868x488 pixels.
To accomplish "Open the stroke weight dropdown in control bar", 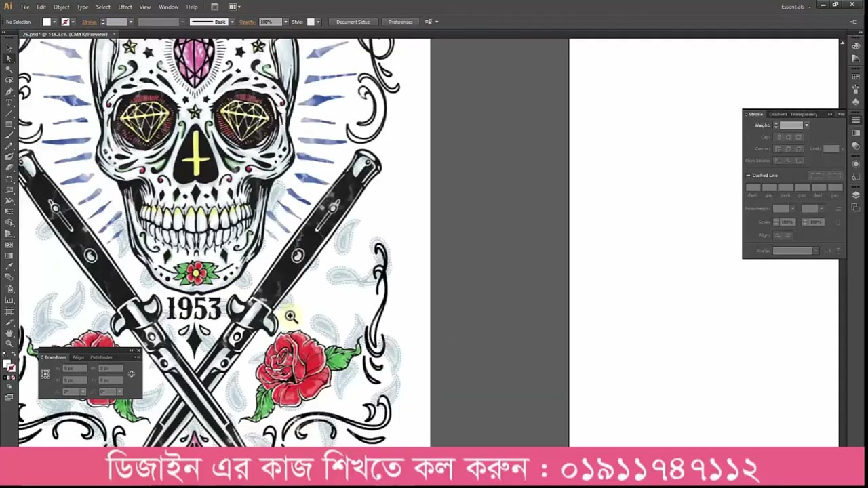I will 131,22.
